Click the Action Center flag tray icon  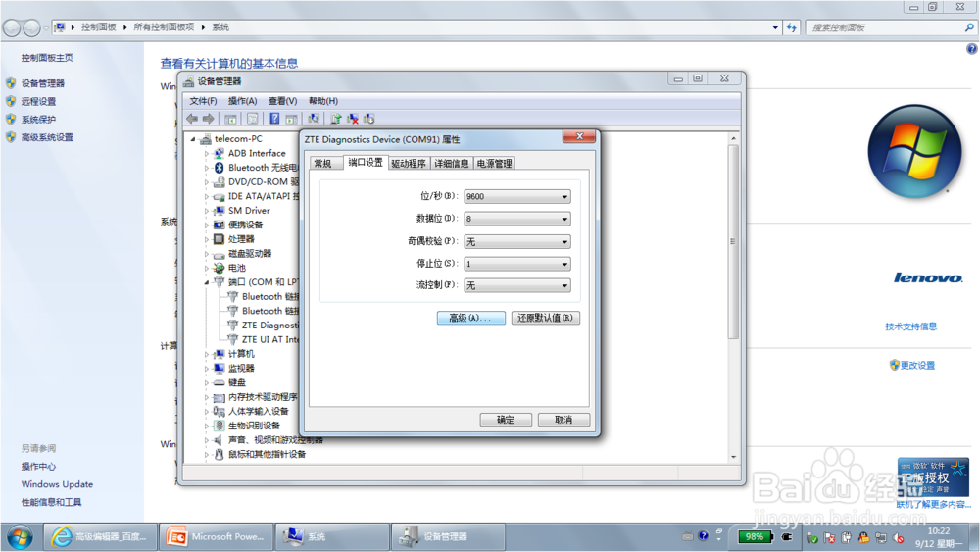click(829, 537)
